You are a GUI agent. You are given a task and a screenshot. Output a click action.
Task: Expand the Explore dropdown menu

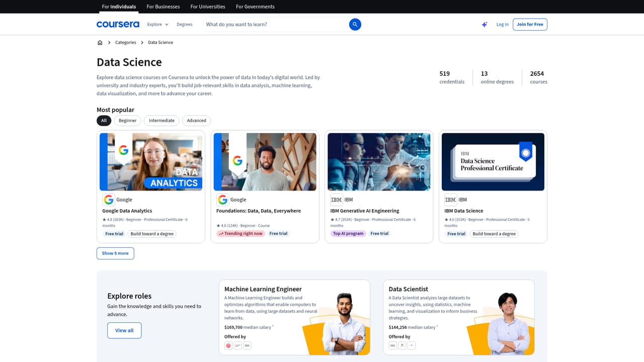coord(158,24)
